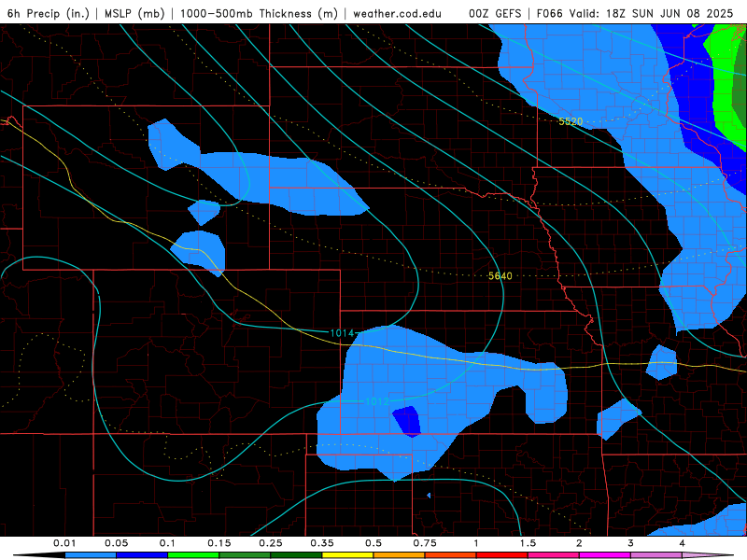Image resolution: width=747 pixels, height=560 pixels.
Task: Select the dark blue 0.05–0.1 legend swatch
Action: tap(142, 555)
